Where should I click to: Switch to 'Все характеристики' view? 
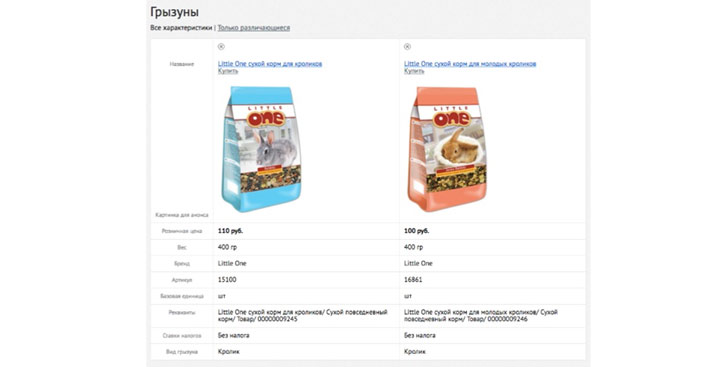click(x=181, y=28)
